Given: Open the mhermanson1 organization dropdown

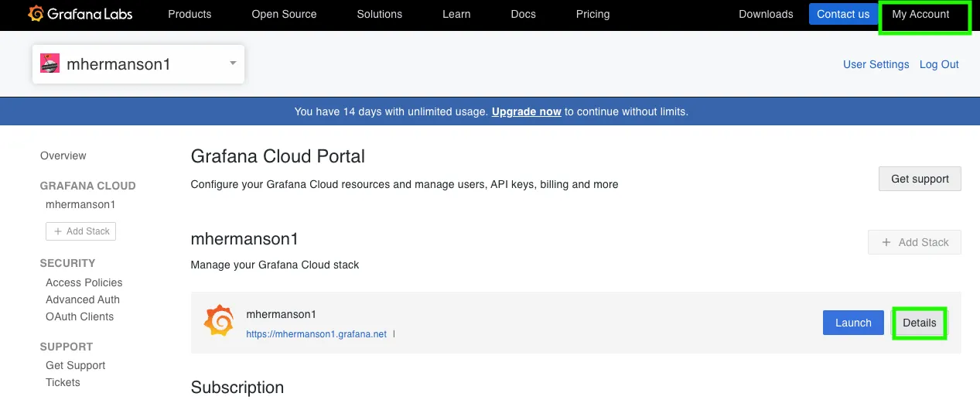Looking at the screenshot, I should (138, 64).
